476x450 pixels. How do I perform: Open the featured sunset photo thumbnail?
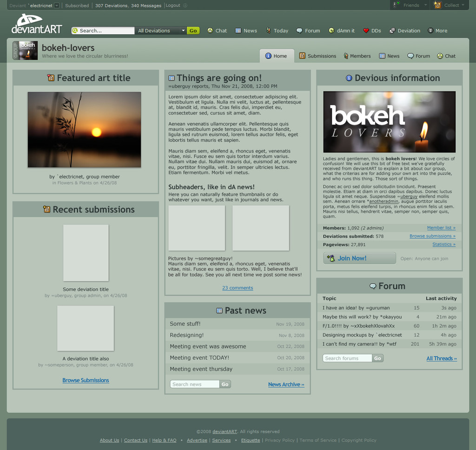(85, 130)
